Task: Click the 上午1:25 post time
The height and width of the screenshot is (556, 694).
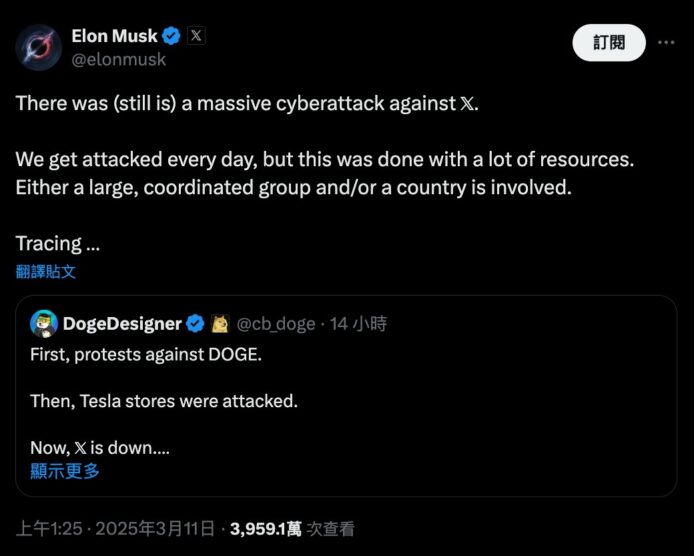Action: (50, 528)
